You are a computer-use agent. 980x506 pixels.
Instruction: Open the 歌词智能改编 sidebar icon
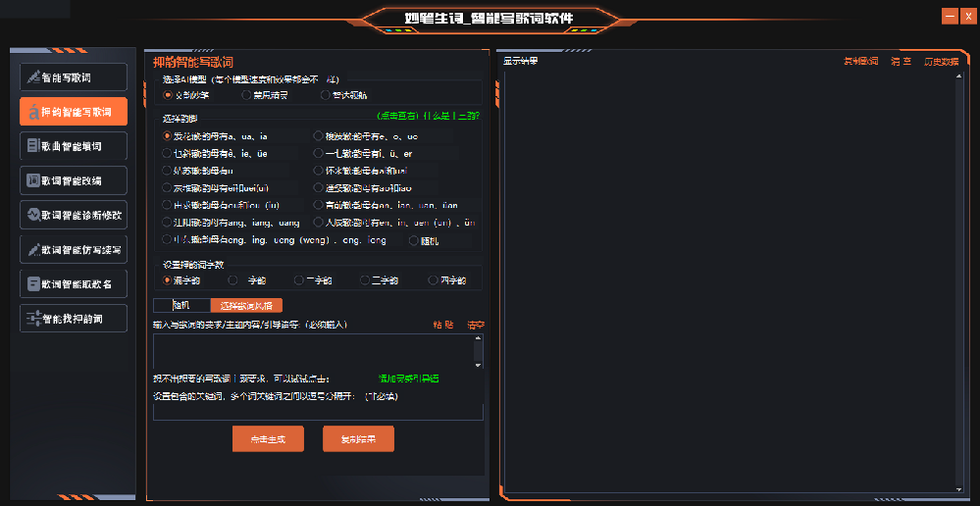tap(33, 180)
